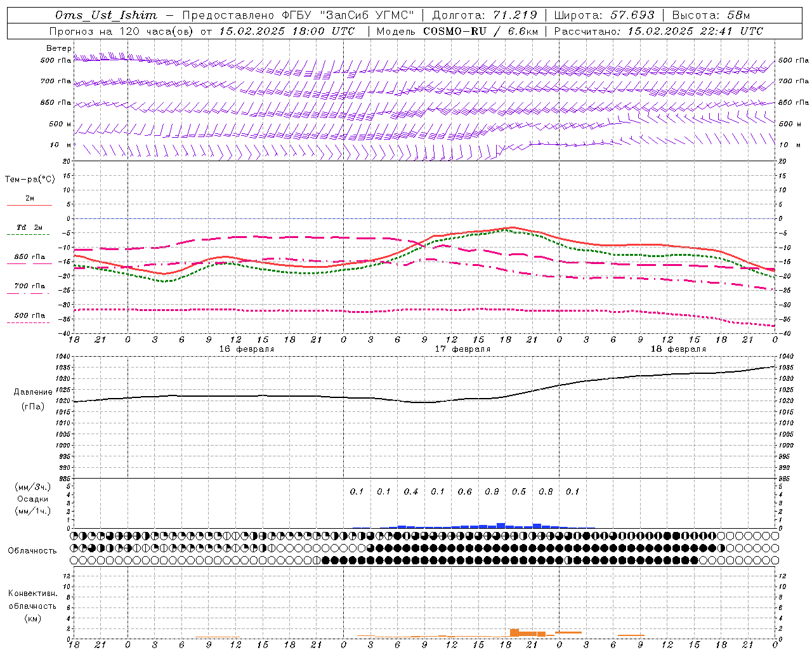Click the dotted pink sample beneath temperature '500 гПа'
Viewport: 812px width, 650px height.
tap(29, 322)
